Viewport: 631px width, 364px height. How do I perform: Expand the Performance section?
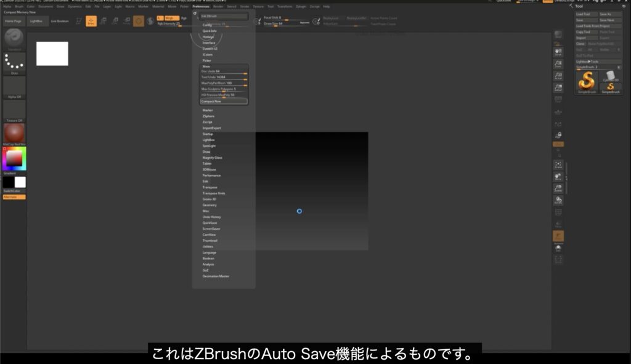coord(212,176)
